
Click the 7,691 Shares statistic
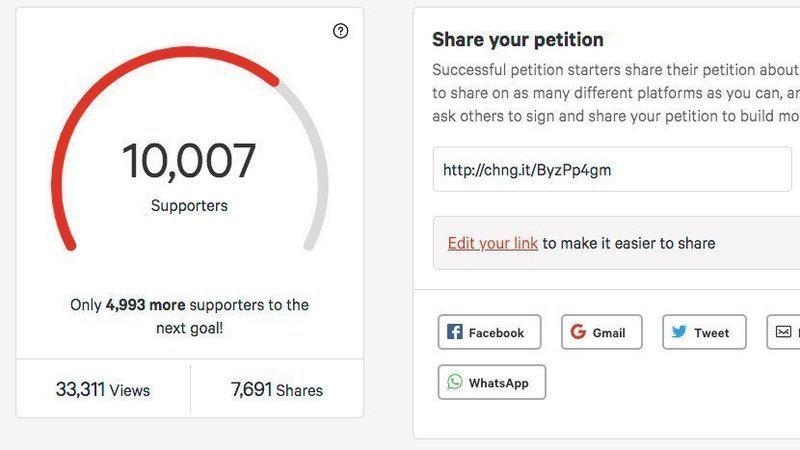click(x=276, y=389)
